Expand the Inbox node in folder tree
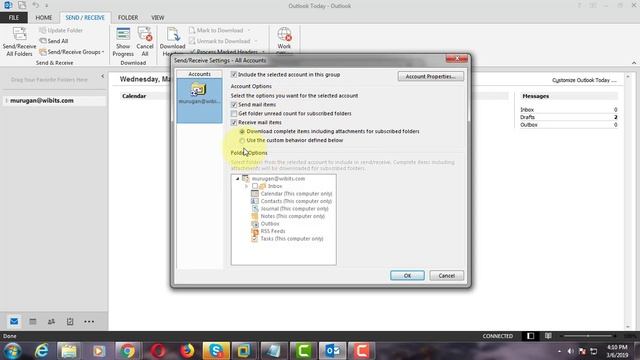This screenshot has height=360, width=640. point(247,186)
